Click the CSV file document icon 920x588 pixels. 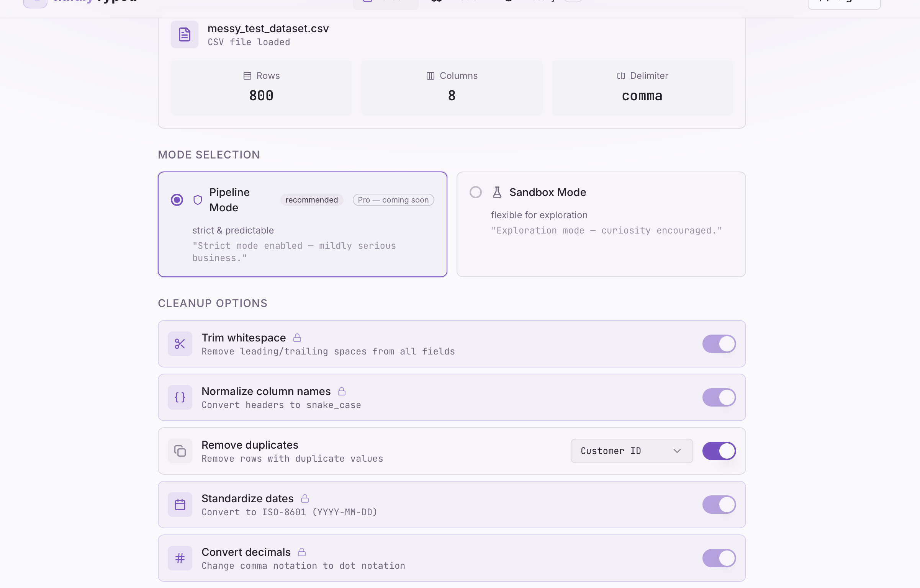pyautogui.click(x=184, y=34)
